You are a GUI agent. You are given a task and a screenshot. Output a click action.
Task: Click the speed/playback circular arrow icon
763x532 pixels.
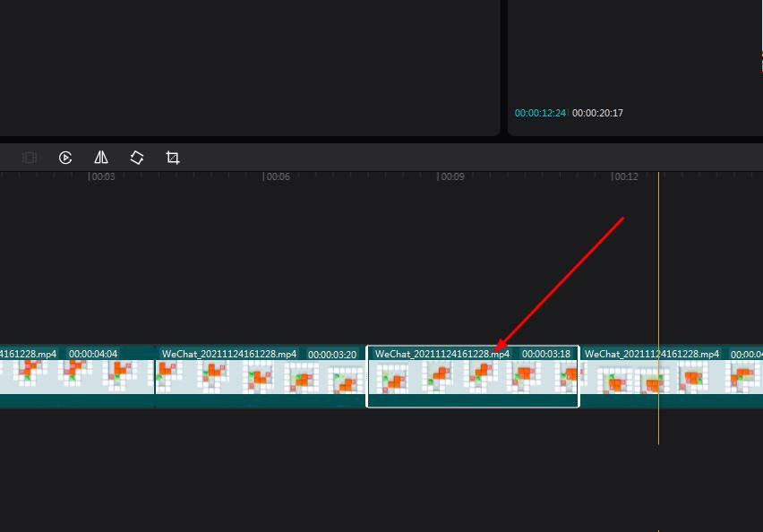coord(65,158)
